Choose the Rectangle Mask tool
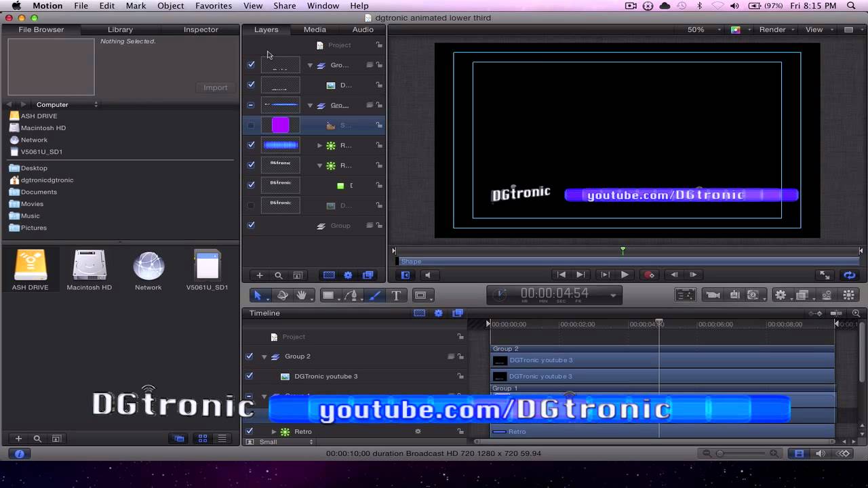This screenshot has height=488, width=868. [422, 295]
